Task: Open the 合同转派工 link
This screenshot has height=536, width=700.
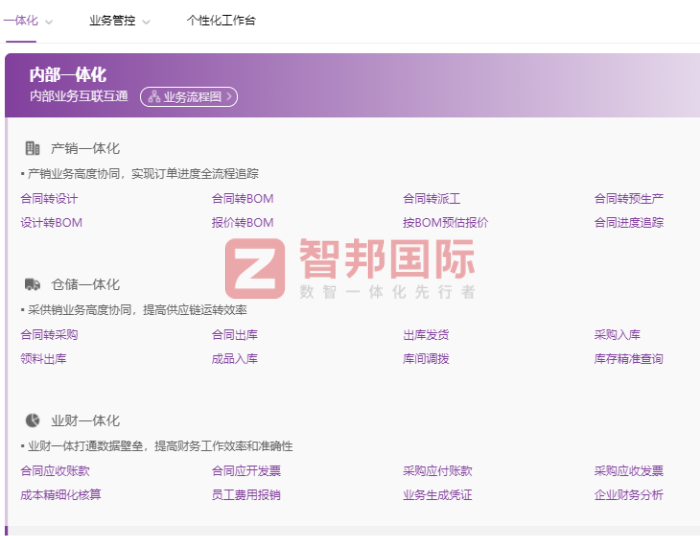Action: click(431, 199)
